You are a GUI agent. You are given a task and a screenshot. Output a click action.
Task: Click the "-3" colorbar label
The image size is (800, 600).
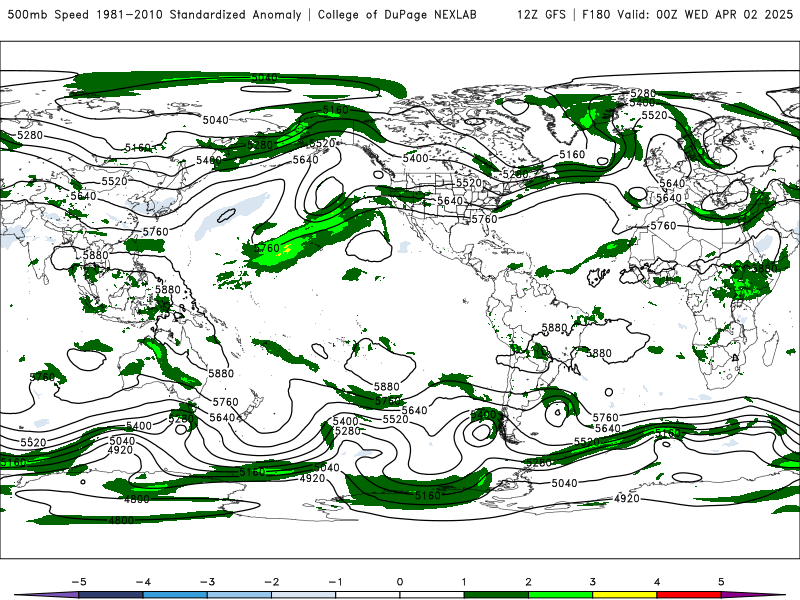(x=207, y=582)
